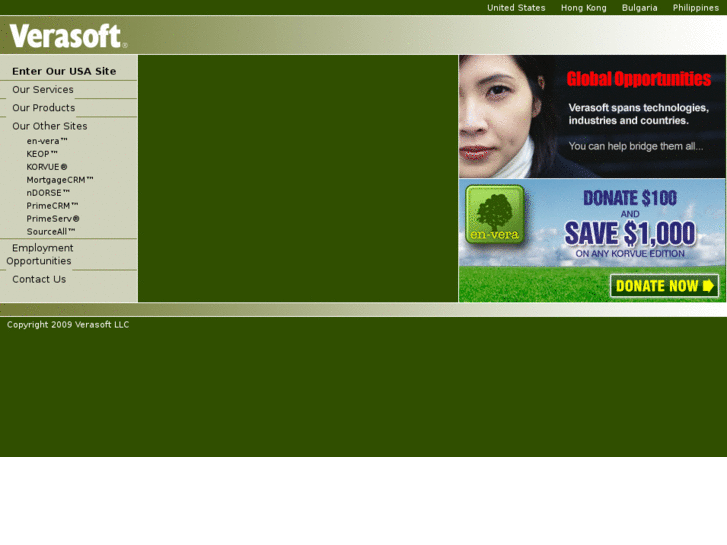The width and height of the screenshot is (727, 545).
Task: Visit the nDORSE site link
Action: click(x=48, y=193)
